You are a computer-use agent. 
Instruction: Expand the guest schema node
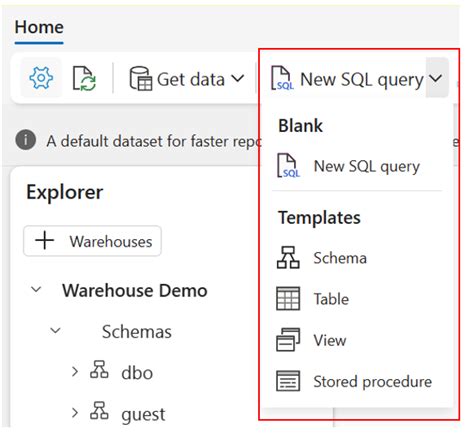[75, 413]
